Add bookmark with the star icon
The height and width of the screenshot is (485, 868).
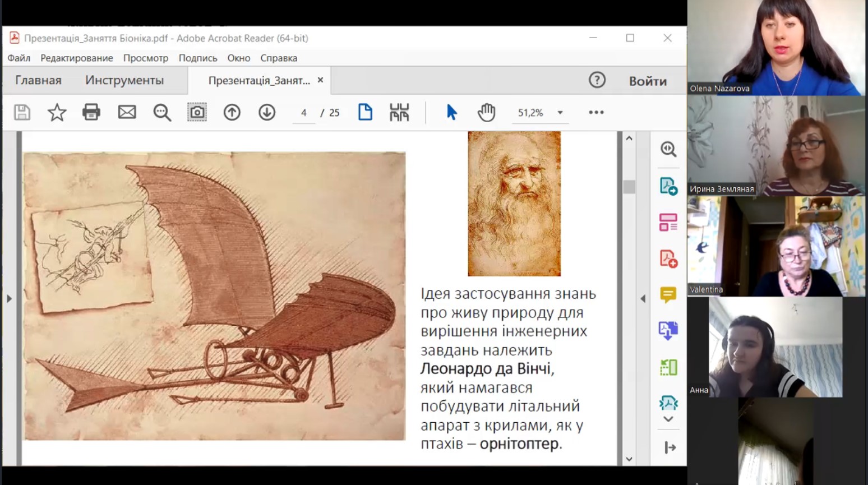click(x=57, y=113)
